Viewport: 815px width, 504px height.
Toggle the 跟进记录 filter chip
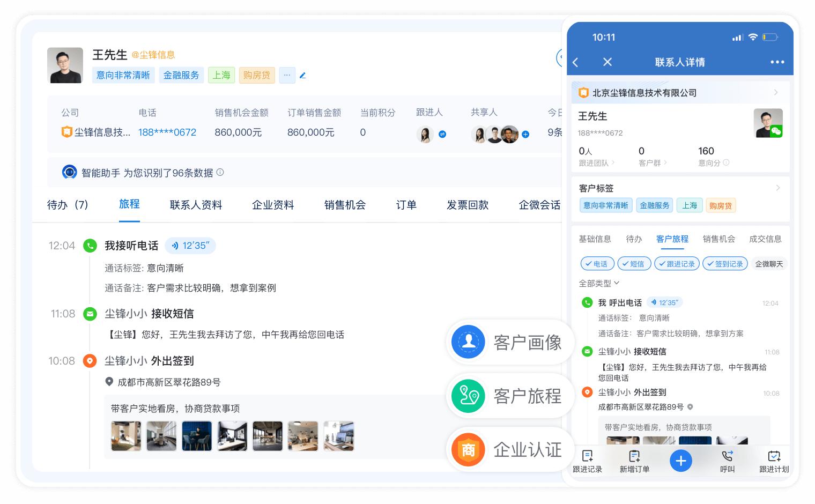(x=677, y=264)
